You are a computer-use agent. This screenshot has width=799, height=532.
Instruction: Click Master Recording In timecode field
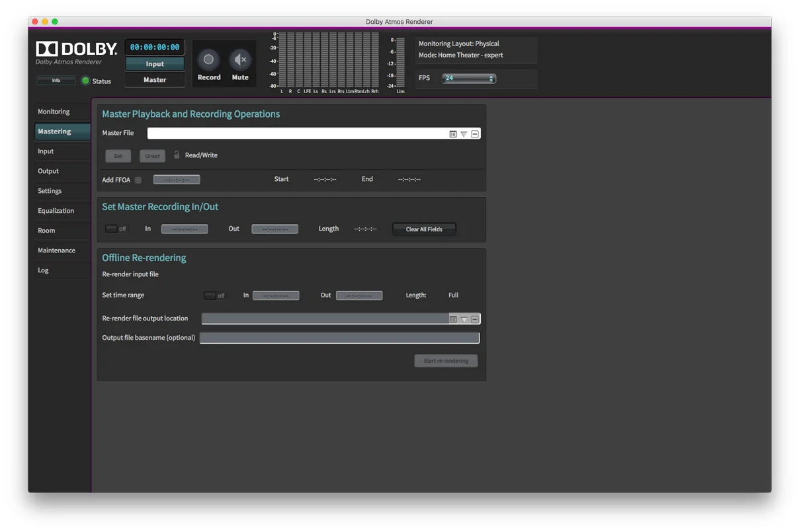[x=185, y=229]
